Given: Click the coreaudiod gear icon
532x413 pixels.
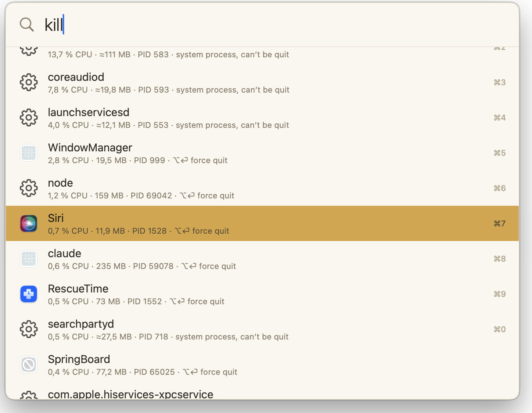Looking at the screenshot, I should pos(29,82).
